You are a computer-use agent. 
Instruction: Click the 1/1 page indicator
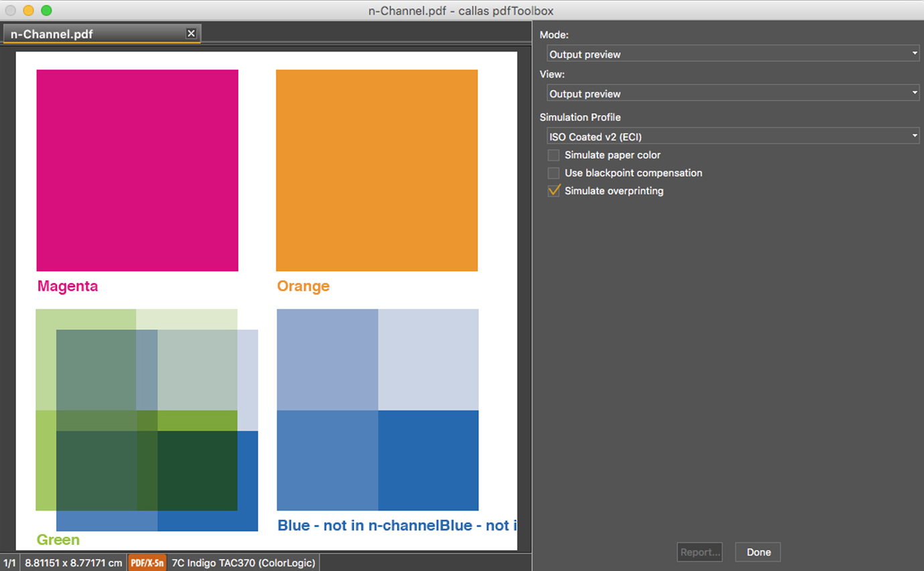(x=9, y=563)
